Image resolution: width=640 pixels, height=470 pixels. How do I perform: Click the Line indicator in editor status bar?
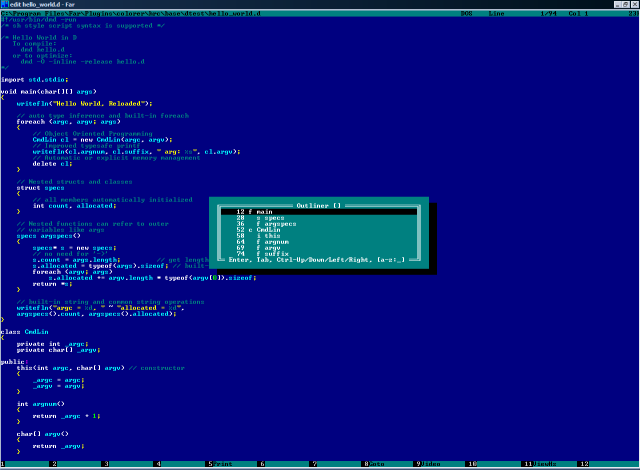[x=496, y=13]
